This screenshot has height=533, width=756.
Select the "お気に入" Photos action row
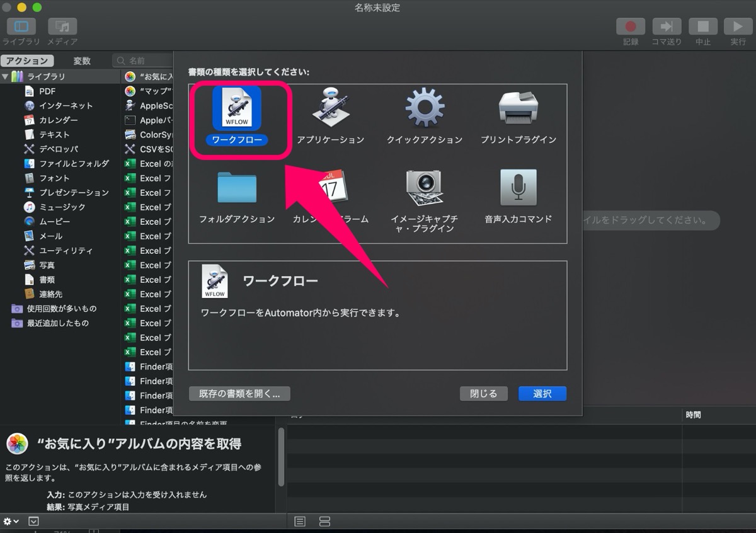pyautogui.click(x=148, y=76)
